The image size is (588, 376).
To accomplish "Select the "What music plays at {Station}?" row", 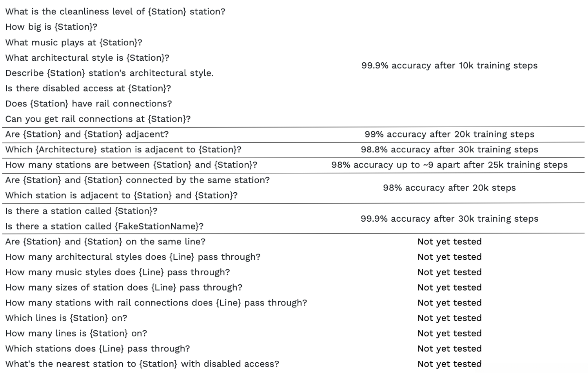I will click(74, 42).
